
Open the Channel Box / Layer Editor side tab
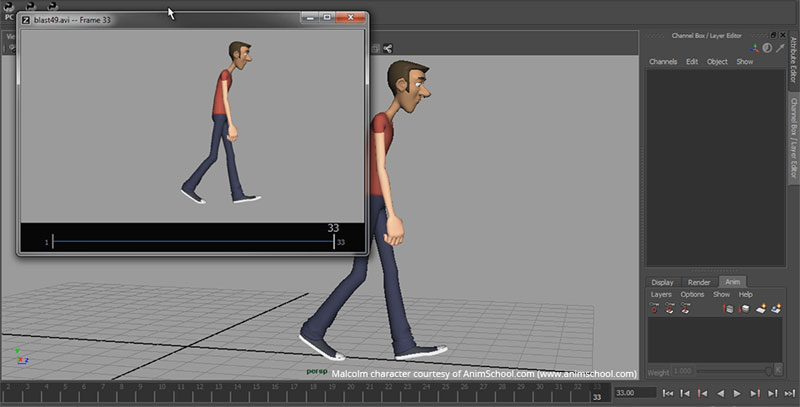(x=793, y=138)
